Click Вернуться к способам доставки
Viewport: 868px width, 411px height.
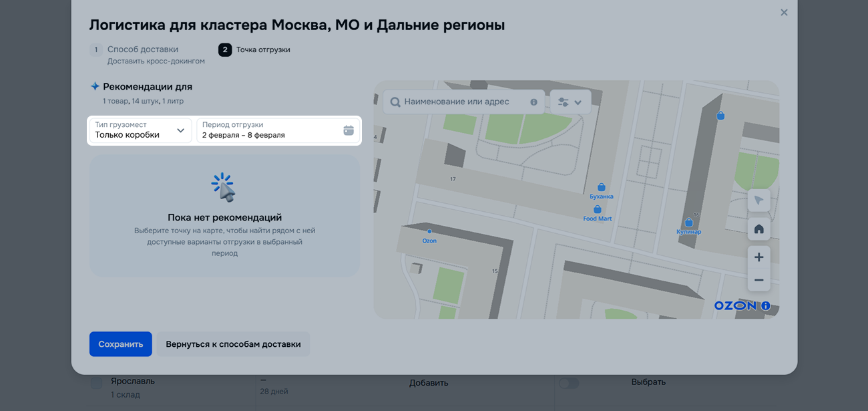pyautogui.click(x=233, y=344)
